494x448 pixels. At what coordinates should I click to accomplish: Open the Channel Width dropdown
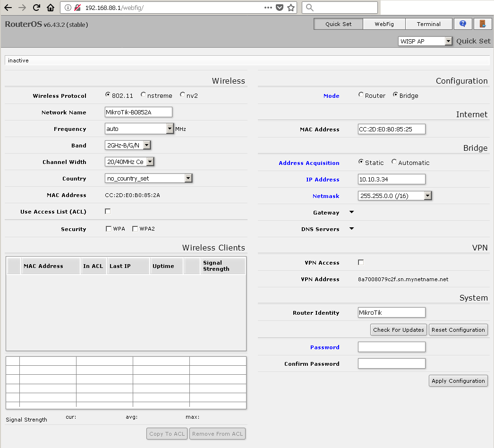(129, 162)
